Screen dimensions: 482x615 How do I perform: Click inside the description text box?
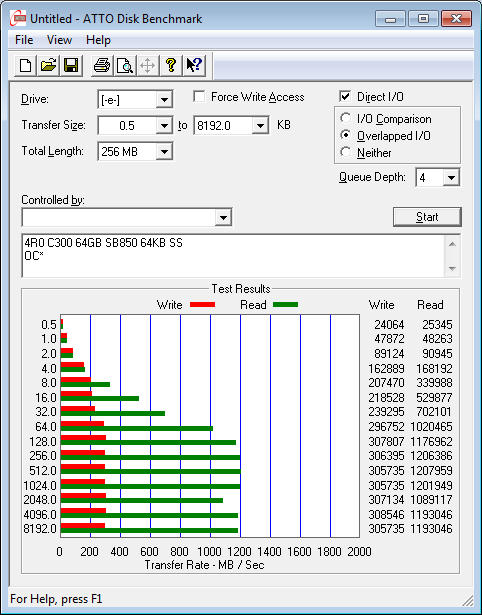(234, 256)
